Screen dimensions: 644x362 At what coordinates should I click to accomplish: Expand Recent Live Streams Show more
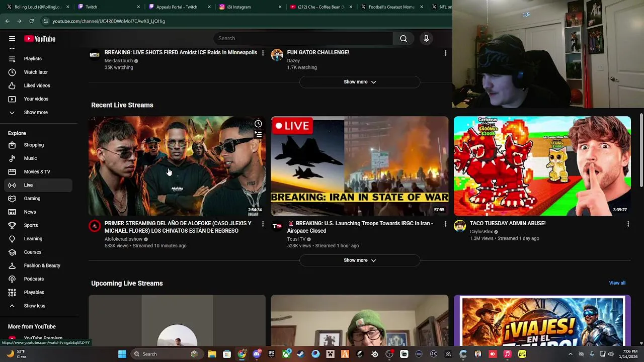point(360,260)
